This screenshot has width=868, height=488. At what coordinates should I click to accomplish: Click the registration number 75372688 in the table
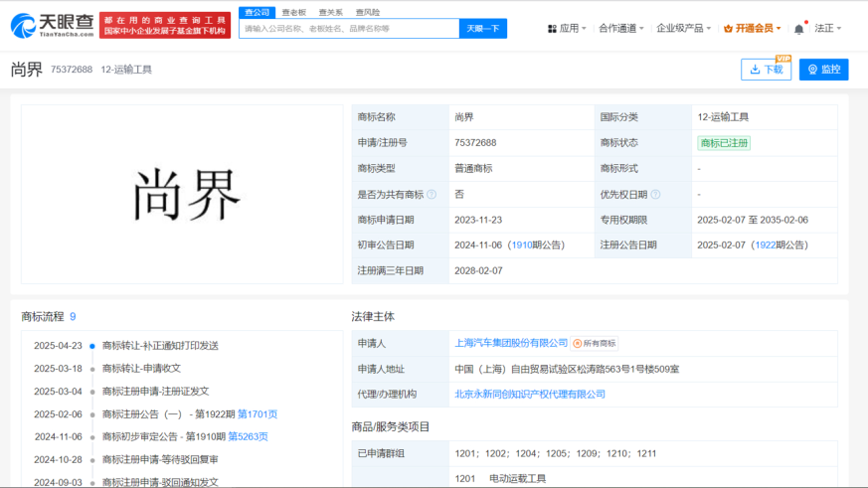pos(475,143)
